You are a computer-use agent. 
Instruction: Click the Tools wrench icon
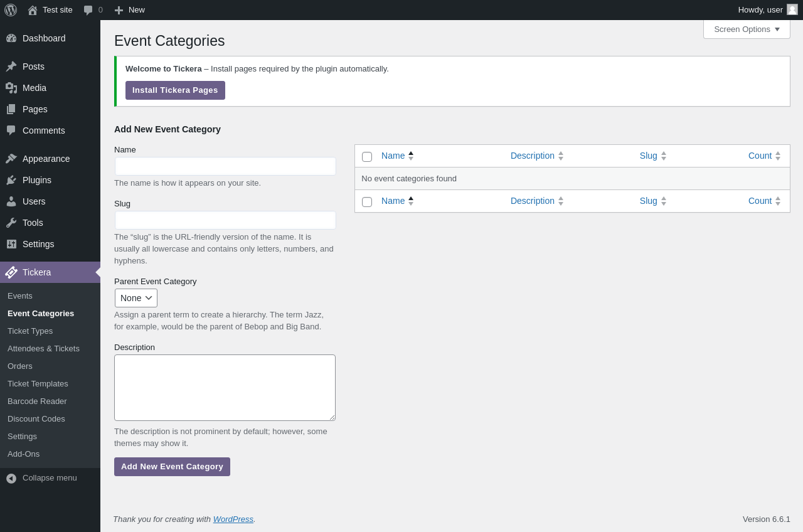pyautogui.click(x=11, y=223)
